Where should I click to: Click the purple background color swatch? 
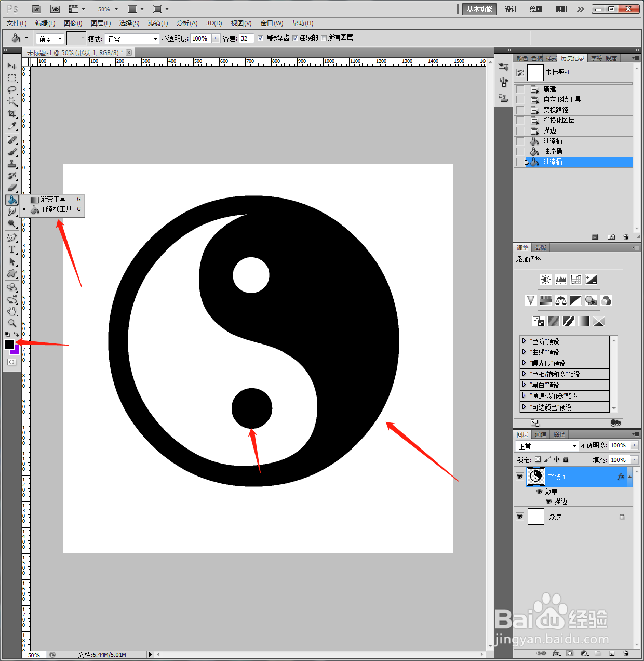(16, 352)
